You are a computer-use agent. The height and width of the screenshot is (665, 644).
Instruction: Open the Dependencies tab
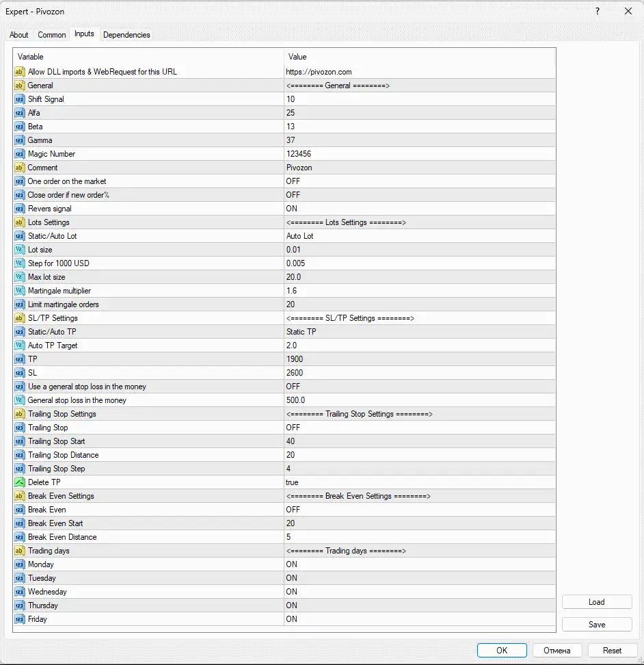tap(126, 35)
